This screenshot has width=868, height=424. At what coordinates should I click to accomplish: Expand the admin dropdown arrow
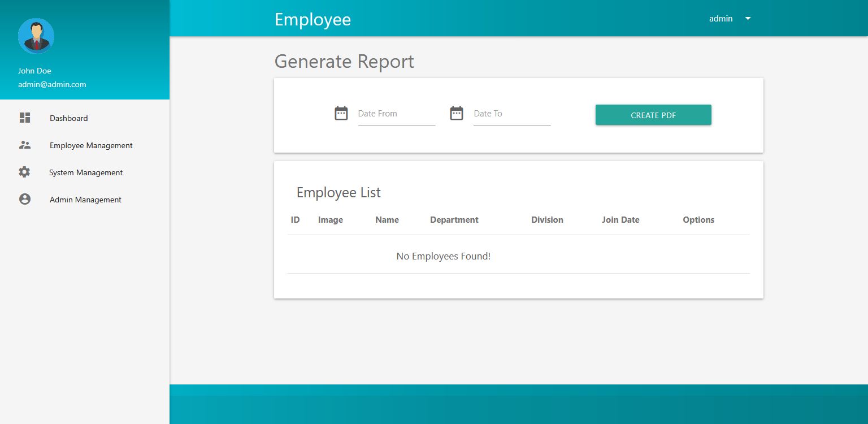pyautogui.click(x=748, y=19)
